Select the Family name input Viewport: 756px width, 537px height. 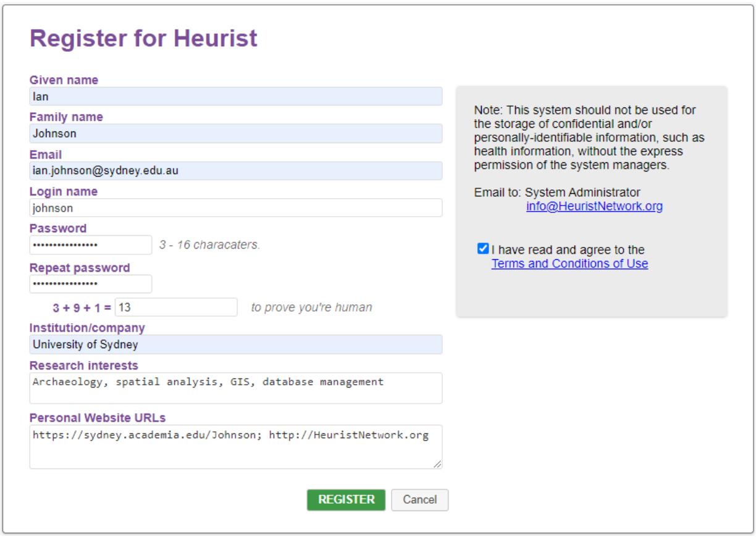tap(236, 133)
